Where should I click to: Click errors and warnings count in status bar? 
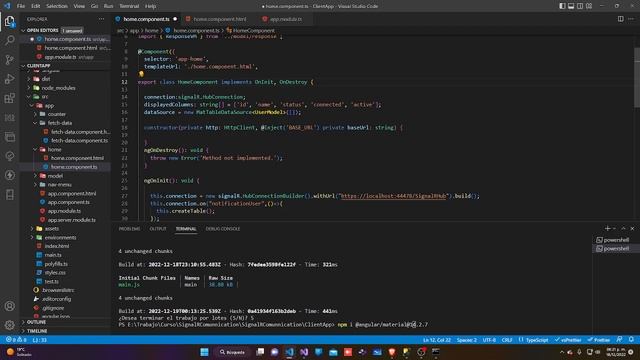pos(16,340)
